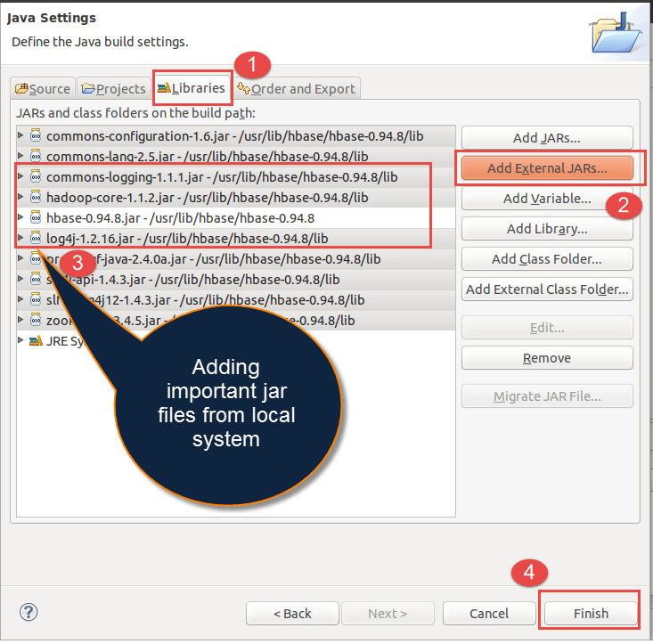
Task: Click the Add External JARs button
Action: 547,167
